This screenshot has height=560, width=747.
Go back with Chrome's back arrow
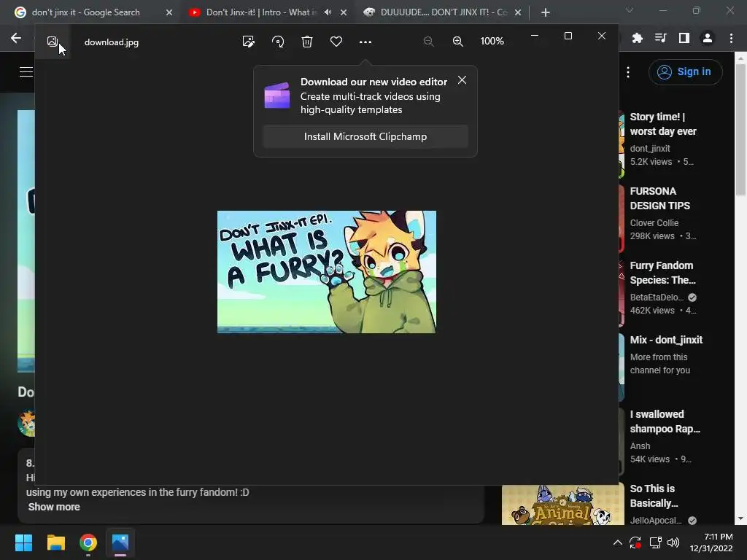click(16, 38)
